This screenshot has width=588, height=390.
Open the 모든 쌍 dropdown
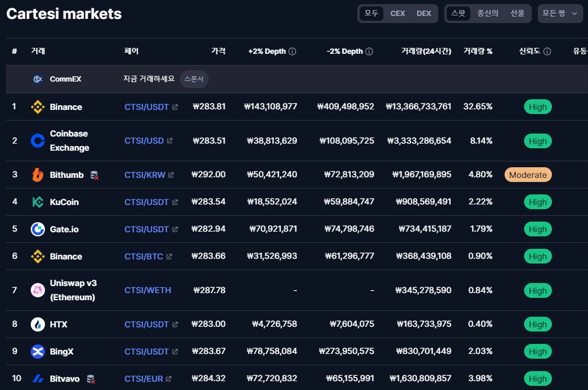point(560,14)
